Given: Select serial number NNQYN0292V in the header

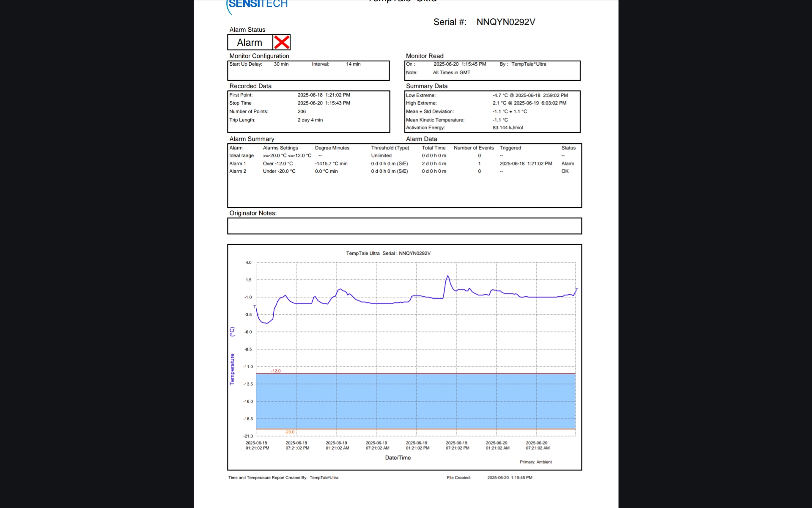Looking at the screenshot, I should 506,22.
